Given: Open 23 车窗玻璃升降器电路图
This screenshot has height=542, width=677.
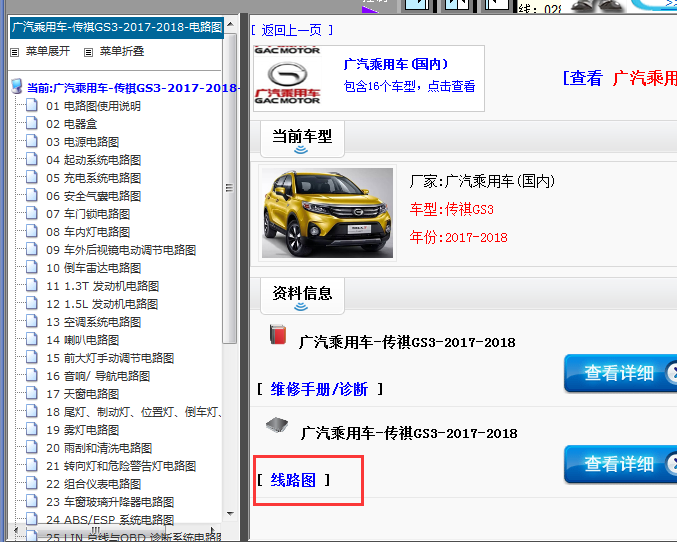Looking at the screenshot, I should coord(110,502).
